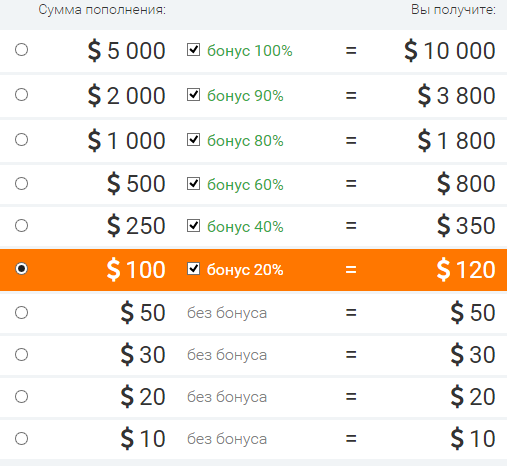Viewport: 507px width, 466px height.
Task: Uncheck the бонус 90% checkbox
Action: pyautogui.click(x=193, y=95)
